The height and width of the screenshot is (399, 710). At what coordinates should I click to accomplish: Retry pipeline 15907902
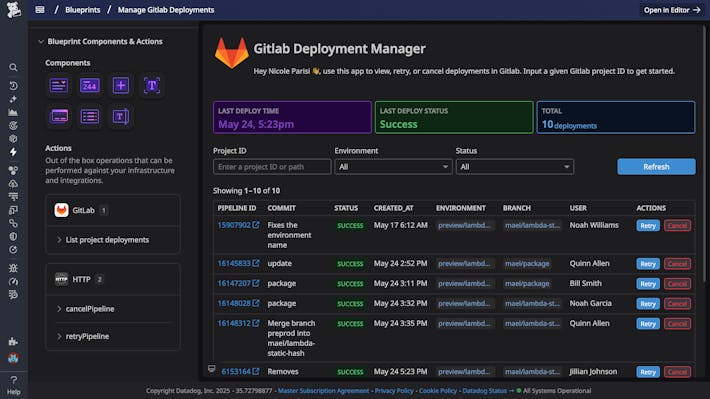point(648,226)
